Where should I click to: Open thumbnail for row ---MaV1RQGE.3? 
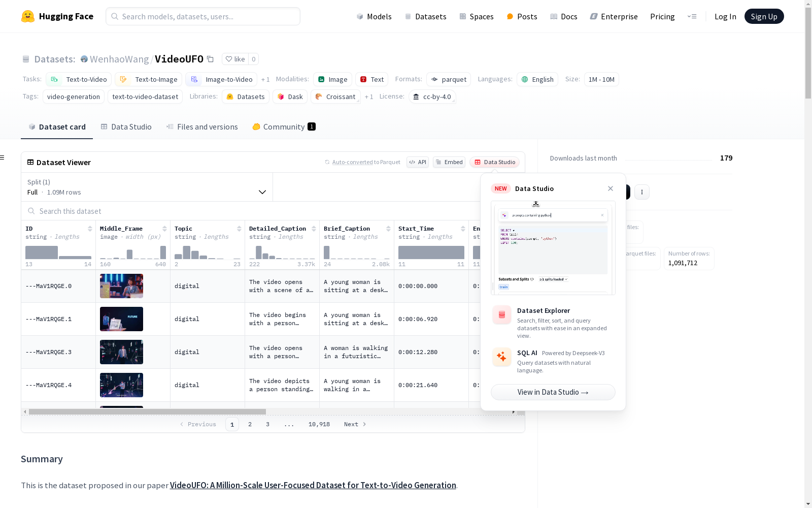pos(121,352)
